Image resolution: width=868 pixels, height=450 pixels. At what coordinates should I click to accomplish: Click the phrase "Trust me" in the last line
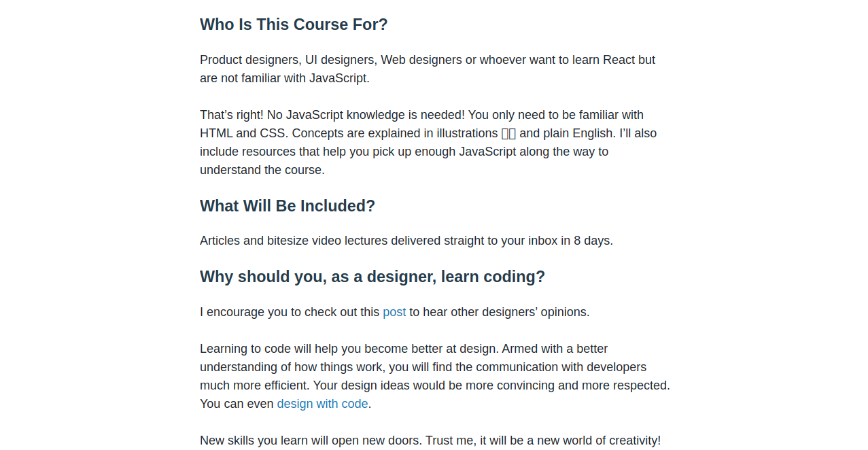coord(451,440)
